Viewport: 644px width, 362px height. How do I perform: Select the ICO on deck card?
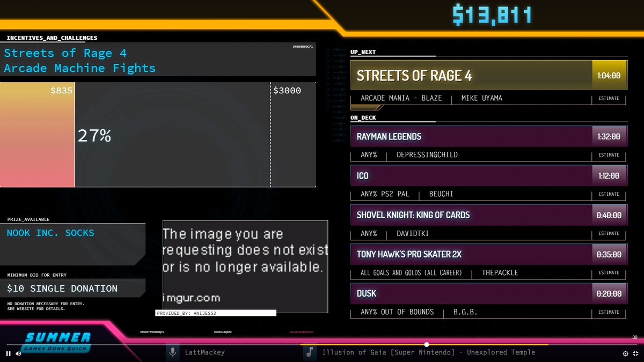(488, 175)
